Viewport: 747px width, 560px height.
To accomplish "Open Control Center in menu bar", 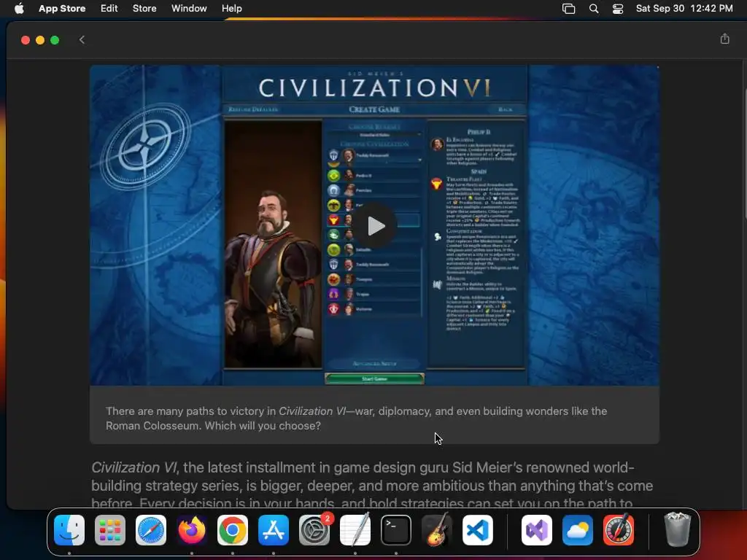I will [618, 8].
